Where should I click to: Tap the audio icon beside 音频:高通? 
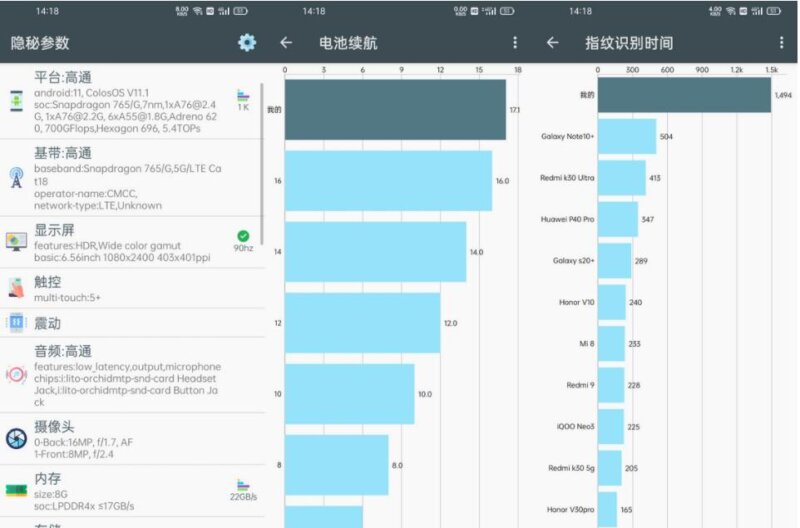tap(16, 374)
